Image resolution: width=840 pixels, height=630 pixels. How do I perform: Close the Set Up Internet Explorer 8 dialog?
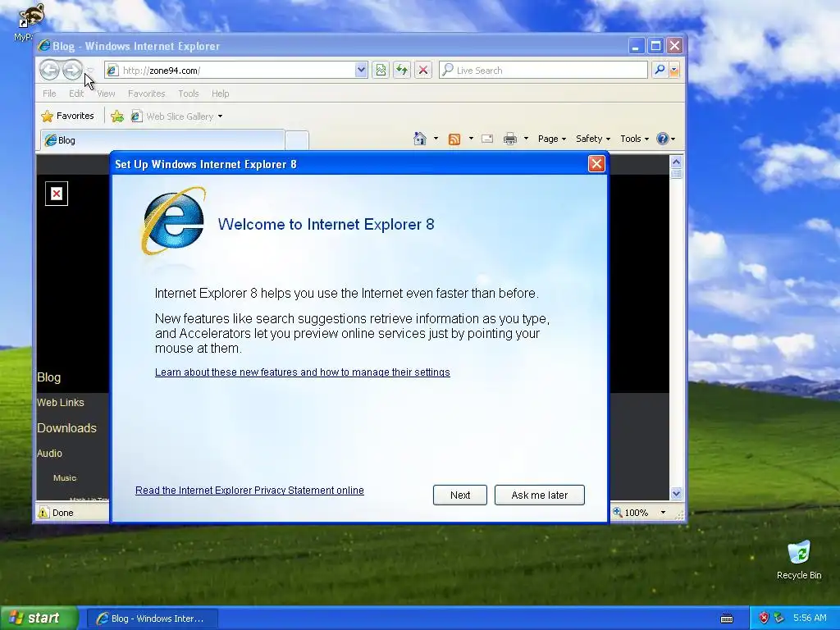coord(596,164)
